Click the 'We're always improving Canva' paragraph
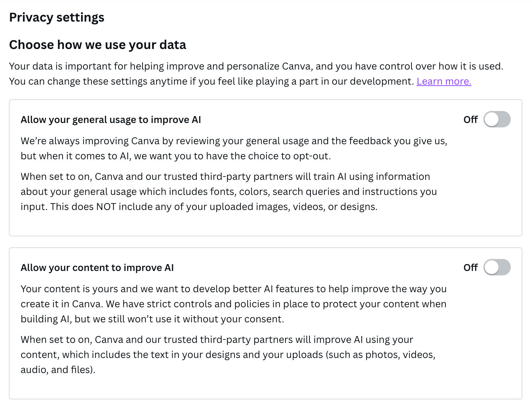Viewport: 532px width, 409px height. pyautogui.click(x=234, y=148)
